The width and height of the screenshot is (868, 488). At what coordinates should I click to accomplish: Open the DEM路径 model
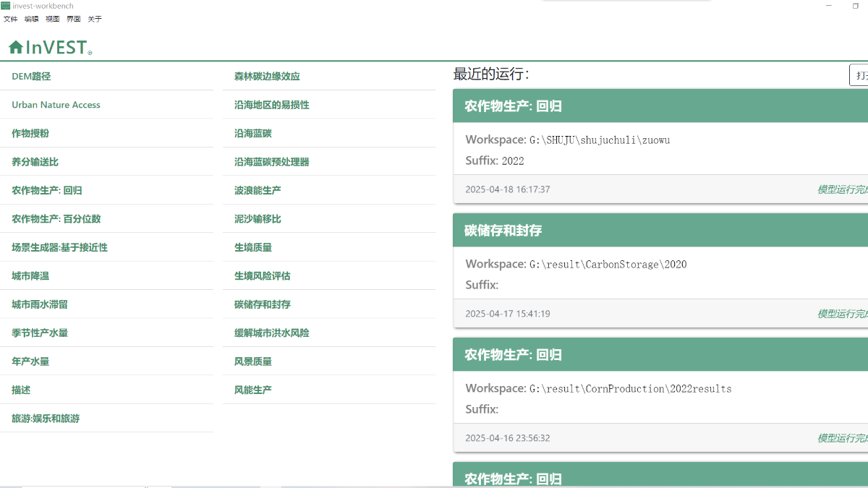[106, 76]
